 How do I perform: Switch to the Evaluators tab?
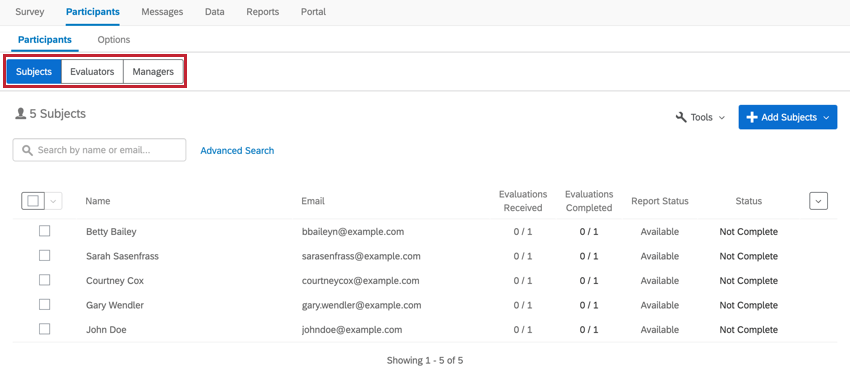click(x=92, y=72)
